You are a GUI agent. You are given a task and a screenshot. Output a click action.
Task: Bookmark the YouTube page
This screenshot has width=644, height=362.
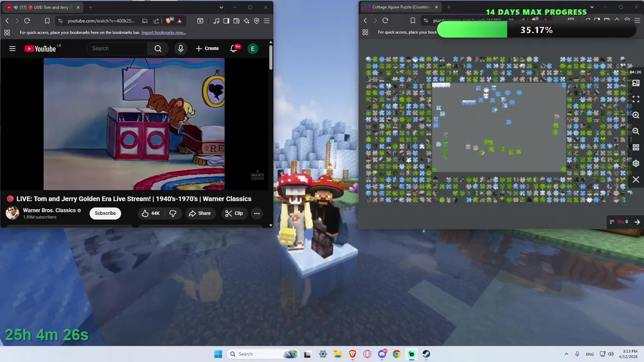click(47, 21)
